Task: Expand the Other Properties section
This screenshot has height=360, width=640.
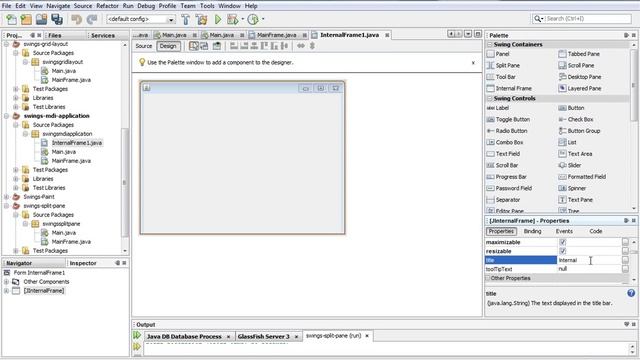Action: coord(488,278)
